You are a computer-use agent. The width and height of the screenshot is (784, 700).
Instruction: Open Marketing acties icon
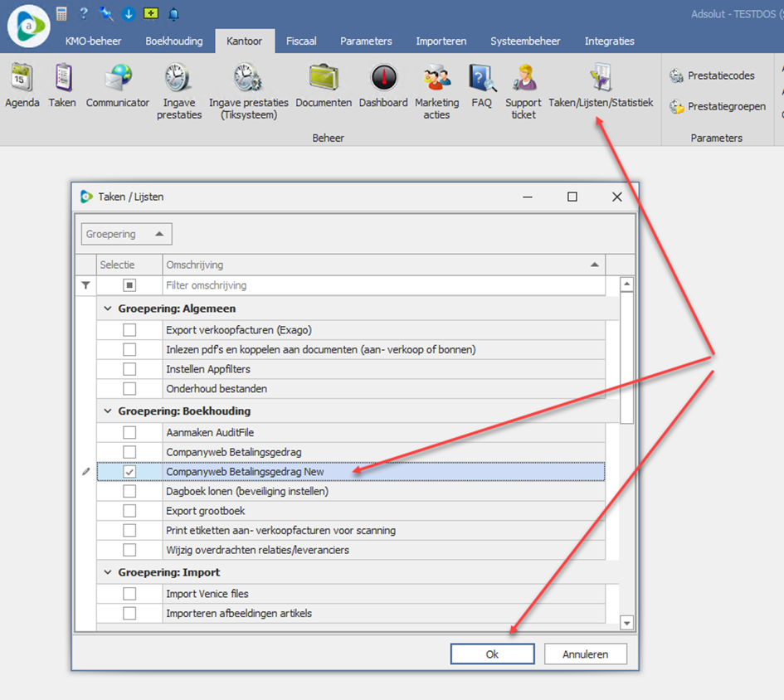[436, 77]
